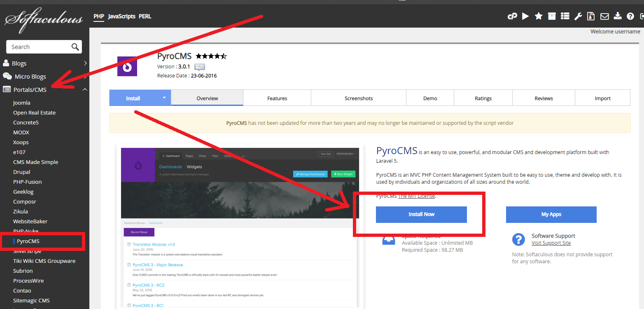Viewport: 644px width, 309px height.
Task: Click the Help question mark icon
Action: 630,16
